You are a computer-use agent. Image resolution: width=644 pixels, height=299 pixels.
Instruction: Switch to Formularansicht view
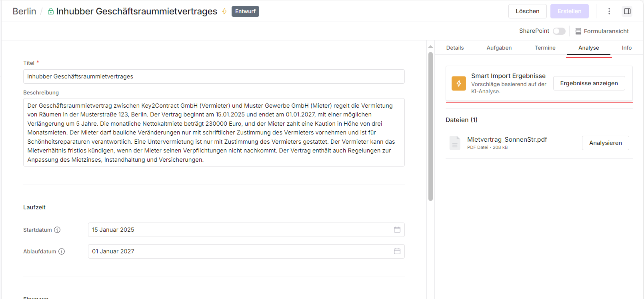click(x=602, y=31)
